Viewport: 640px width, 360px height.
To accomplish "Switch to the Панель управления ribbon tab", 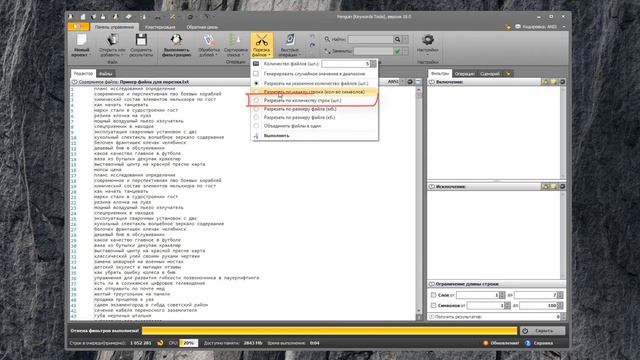I will 114,27.
